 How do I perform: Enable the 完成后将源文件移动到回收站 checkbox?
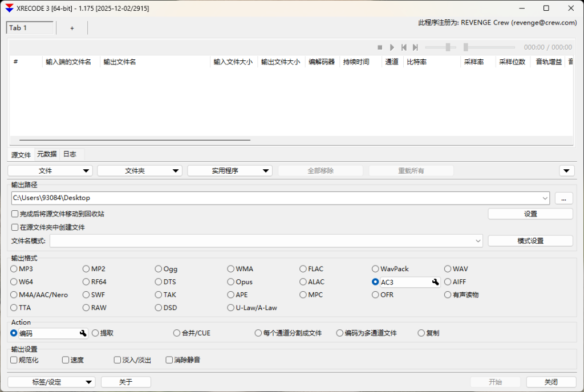(14, 213)
